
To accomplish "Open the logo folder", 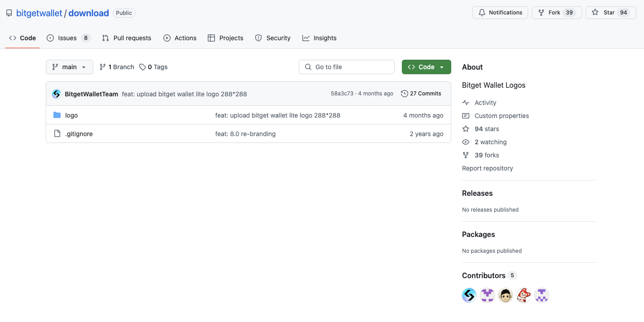I will (72, 115).
